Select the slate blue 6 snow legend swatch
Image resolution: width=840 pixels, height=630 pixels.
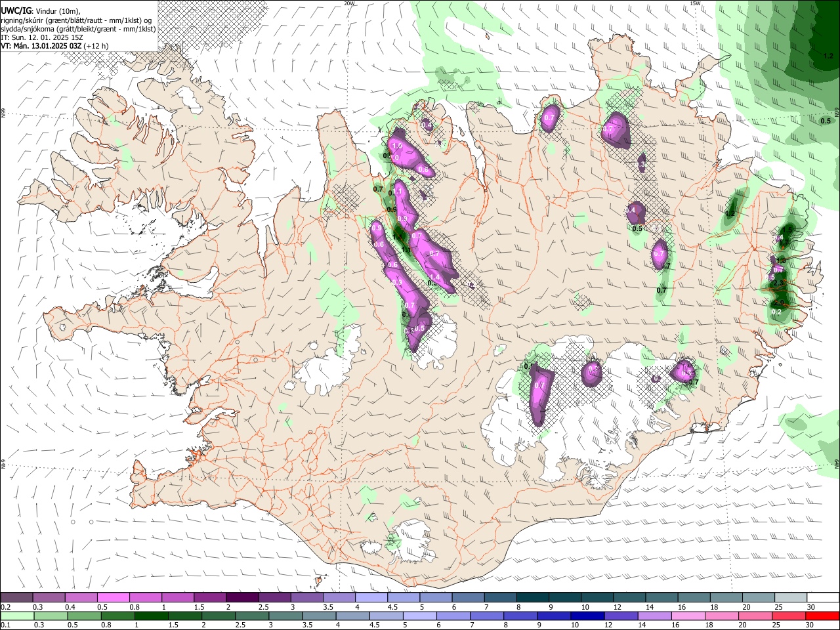pos(469,597)
